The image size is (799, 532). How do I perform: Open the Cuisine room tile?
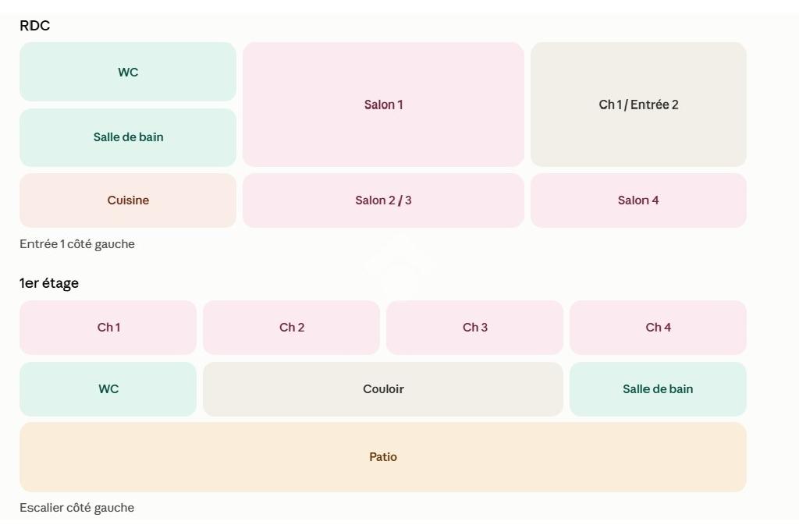128,200
